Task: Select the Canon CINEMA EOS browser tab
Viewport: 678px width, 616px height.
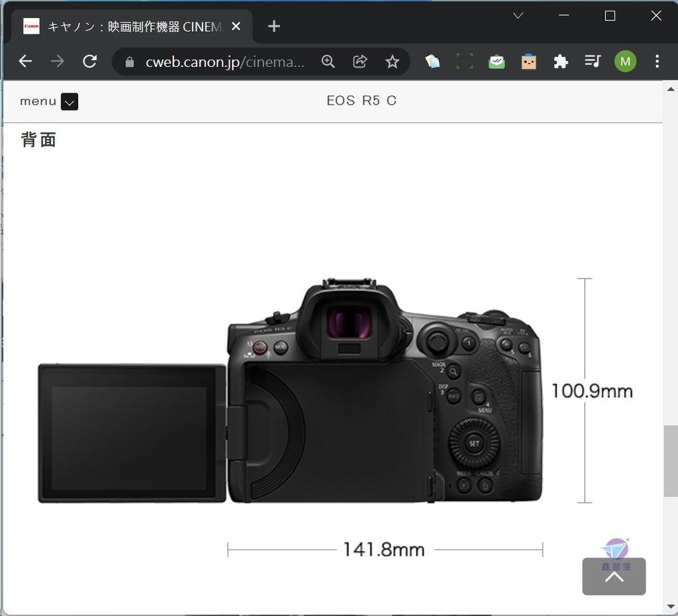Action: [132, 26]
